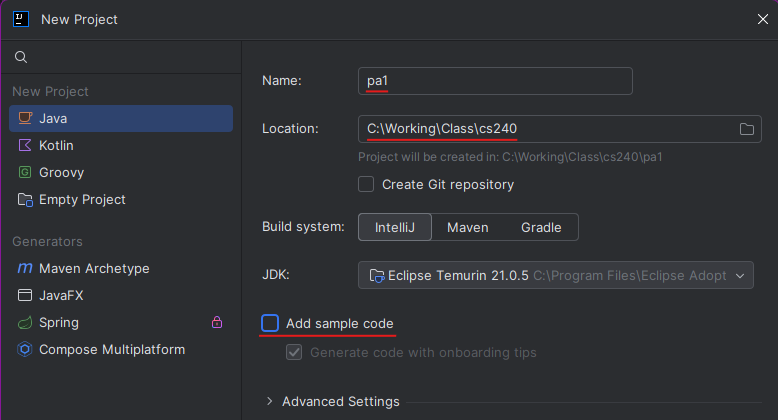Click the project Name text field
This screenshot has width=778, height=420.
click(495, 81)
